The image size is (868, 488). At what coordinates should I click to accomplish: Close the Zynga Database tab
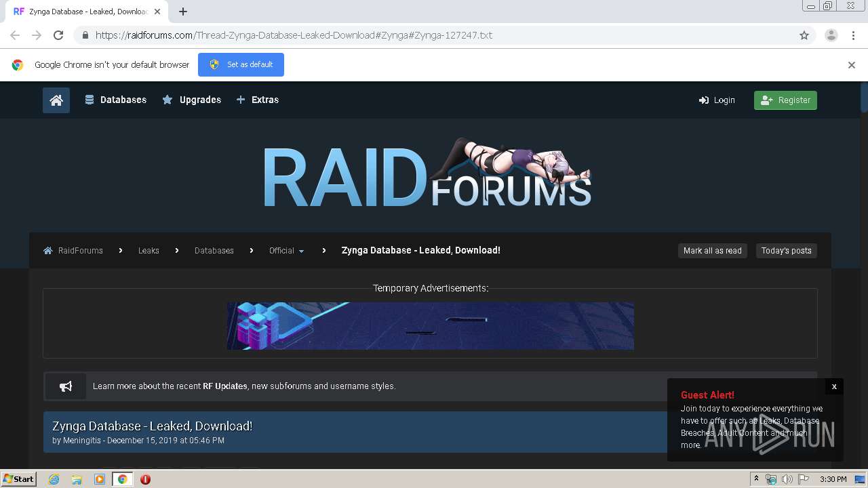point(157,12)
